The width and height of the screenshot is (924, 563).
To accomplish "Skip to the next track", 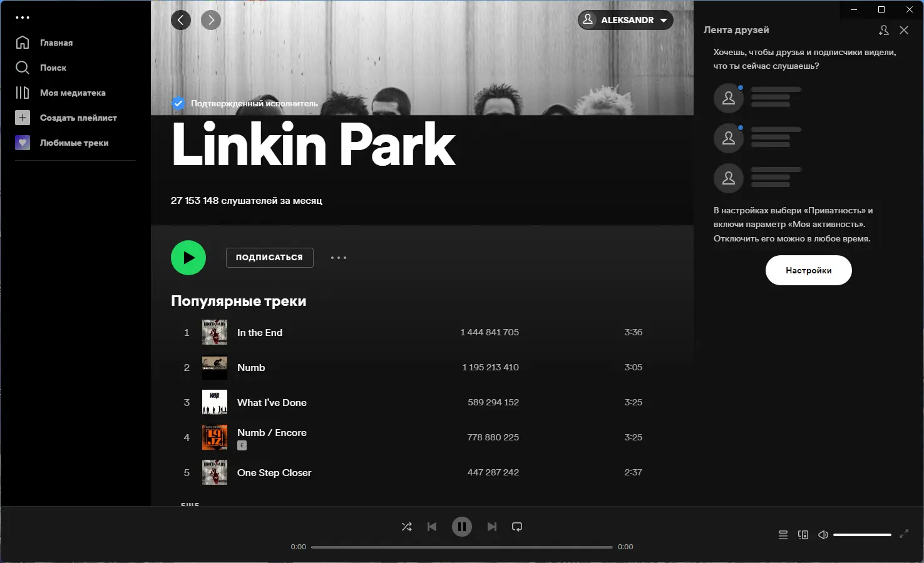I will point(492,527).
